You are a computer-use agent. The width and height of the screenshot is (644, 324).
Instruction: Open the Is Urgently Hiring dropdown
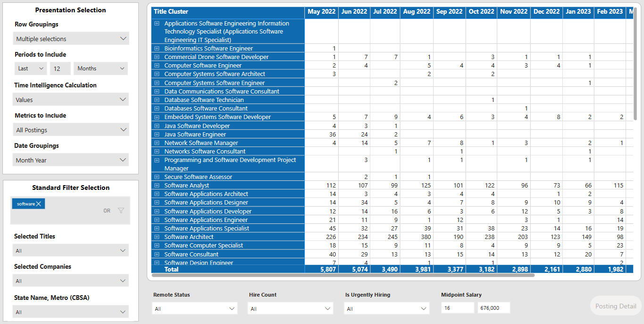386,308
